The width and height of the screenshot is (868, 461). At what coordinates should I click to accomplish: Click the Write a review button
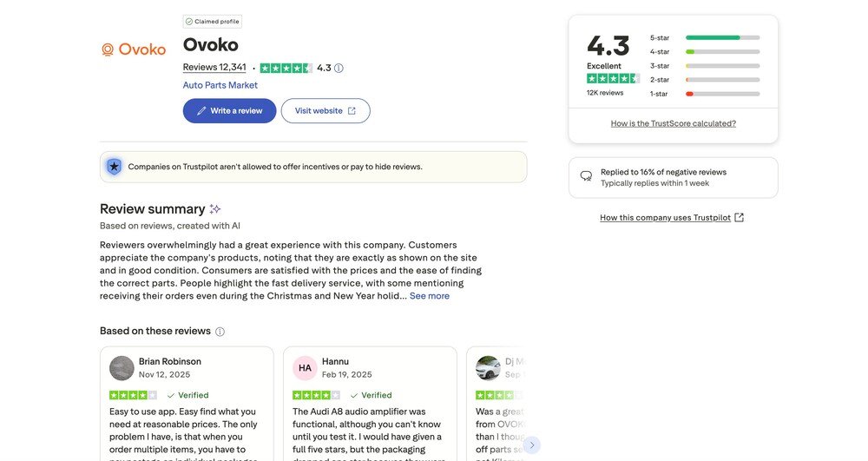point(230,110)
